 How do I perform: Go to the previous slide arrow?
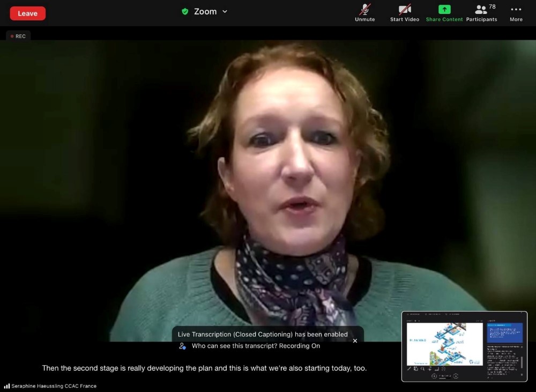434,376
